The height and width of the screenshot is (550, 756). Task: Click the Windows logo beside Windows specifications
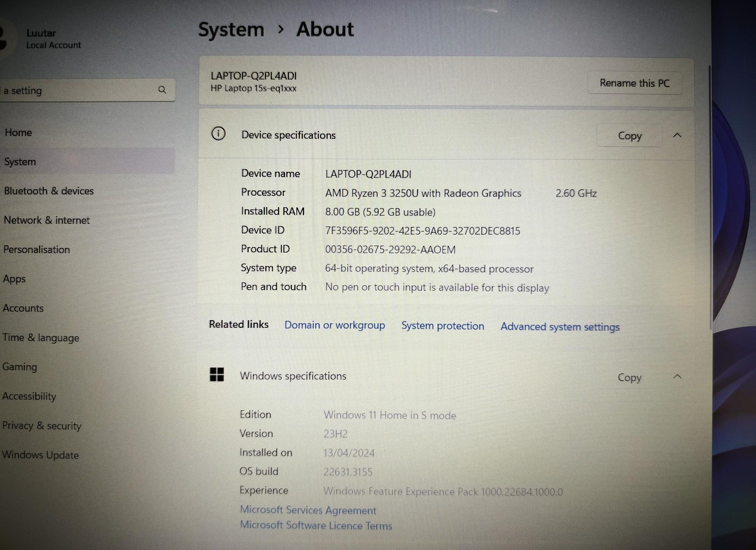[217, 375]
